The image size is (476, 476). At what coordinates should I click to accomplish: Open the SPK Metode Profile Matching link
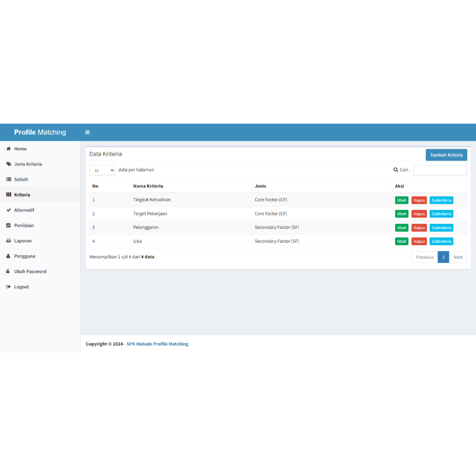pos(158,344)
